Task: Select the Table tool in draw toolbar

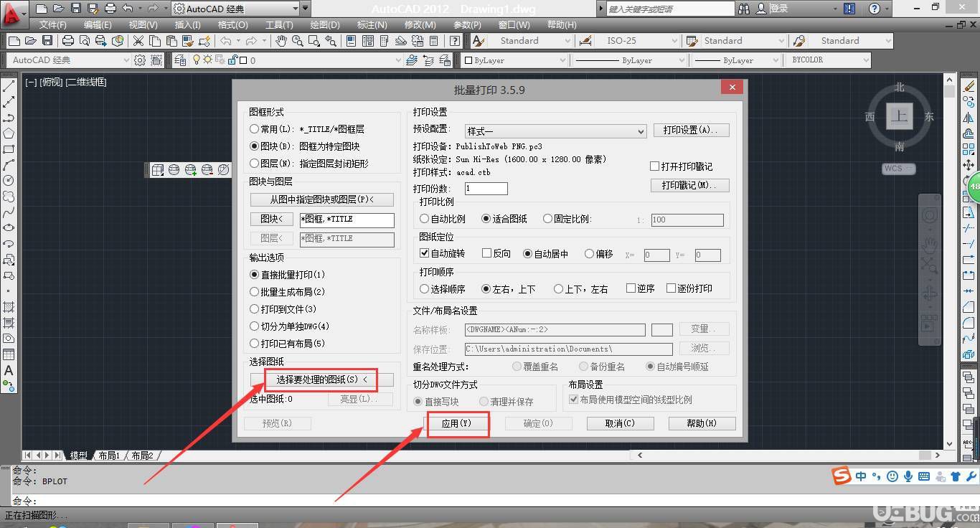Action: click(9, 354)
